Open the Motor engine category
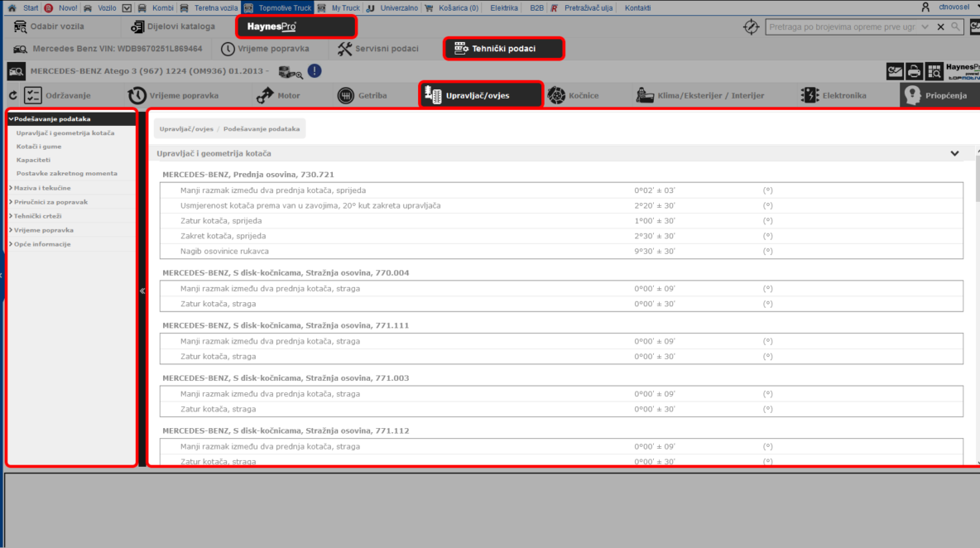The width and height of the screenshot is (980, 548). tap(278, 95)
